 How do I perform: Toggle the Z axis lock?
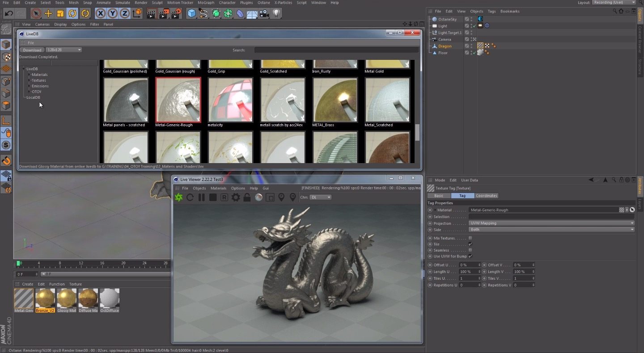[125, 13]
